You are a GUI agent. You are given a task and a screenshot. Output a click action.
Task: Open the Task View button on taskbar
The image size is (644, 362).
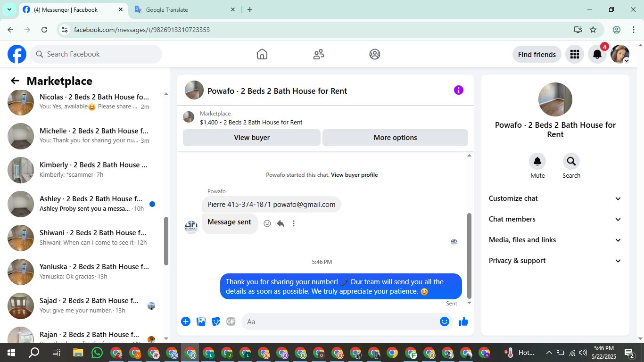coord(56,353)
